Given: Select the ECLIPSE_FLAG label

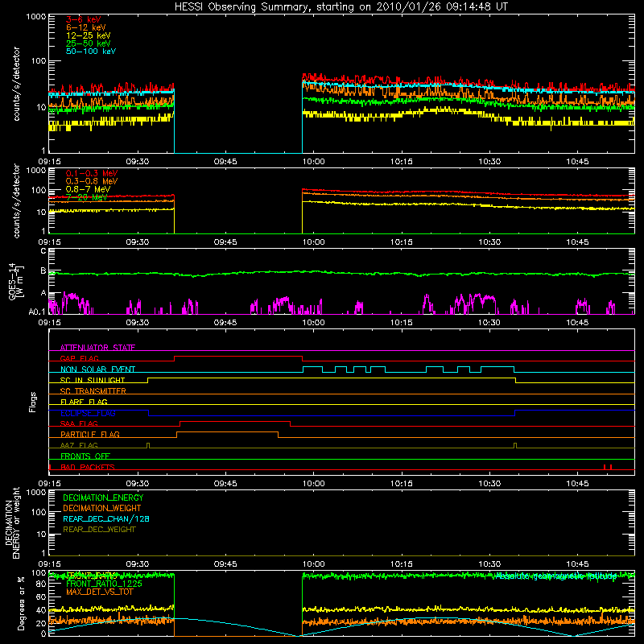Looking at the screenshot, I should tap(88, 413).
